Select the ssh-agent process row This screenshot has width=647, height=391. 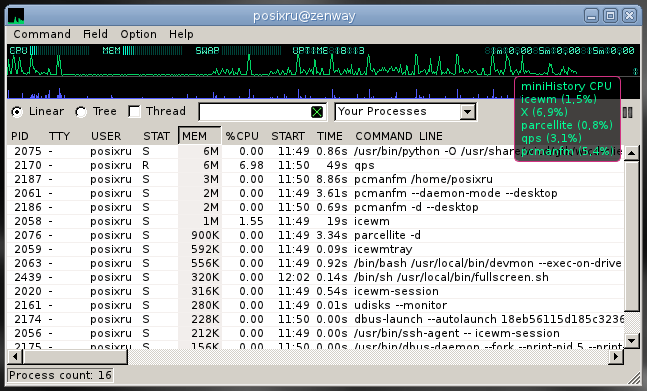tap(315, 334)
